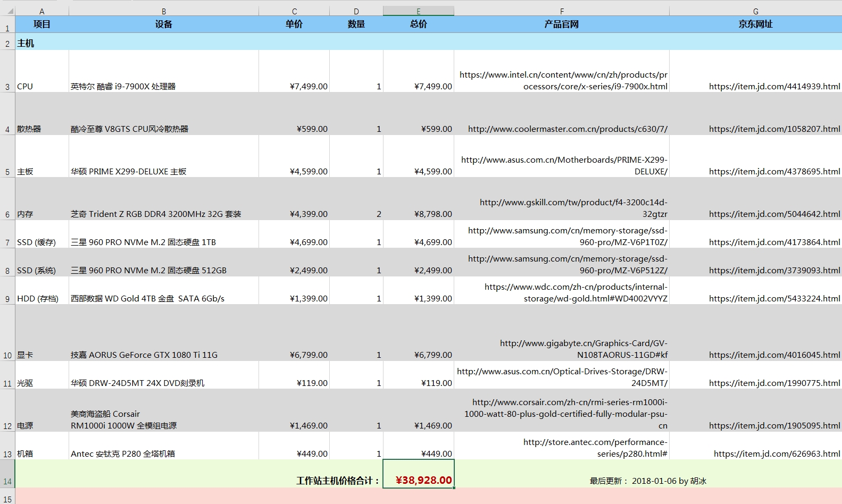Click the 设备 header cell
Screen dimensions: 842x504
click(163, 24)
